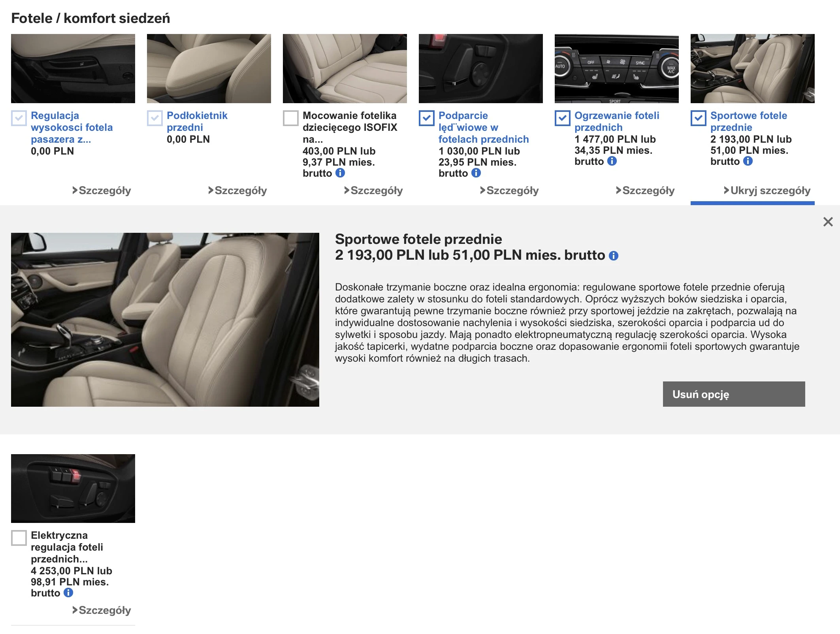Uncheck Podparcie lędźwiowe w fotelach przednich
840x634 pixels.
click(427, 118)
